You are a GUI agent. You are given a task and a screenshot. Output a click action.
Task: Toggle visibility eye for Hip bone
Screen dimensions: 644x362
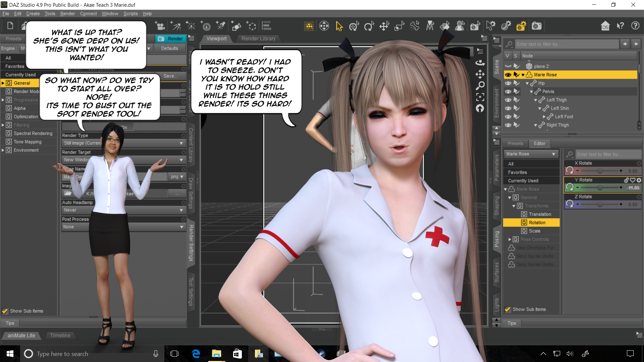point(508,83)
